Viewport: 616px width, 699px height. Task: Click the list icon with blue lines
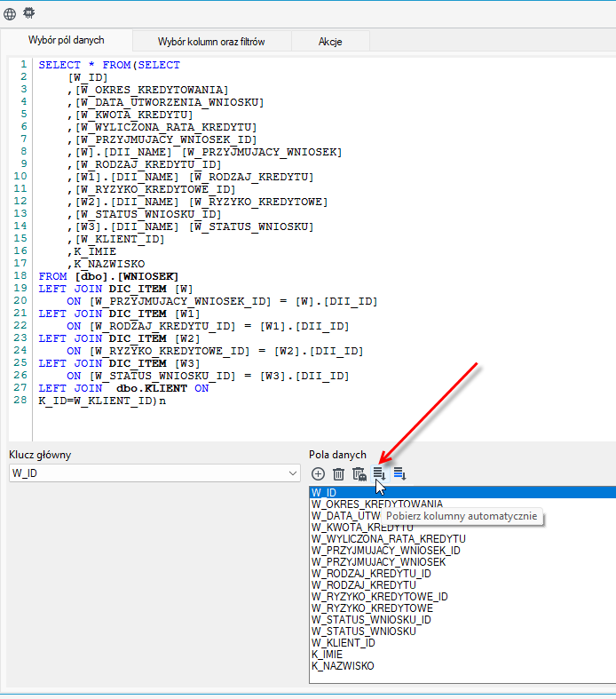pos(400,474)
